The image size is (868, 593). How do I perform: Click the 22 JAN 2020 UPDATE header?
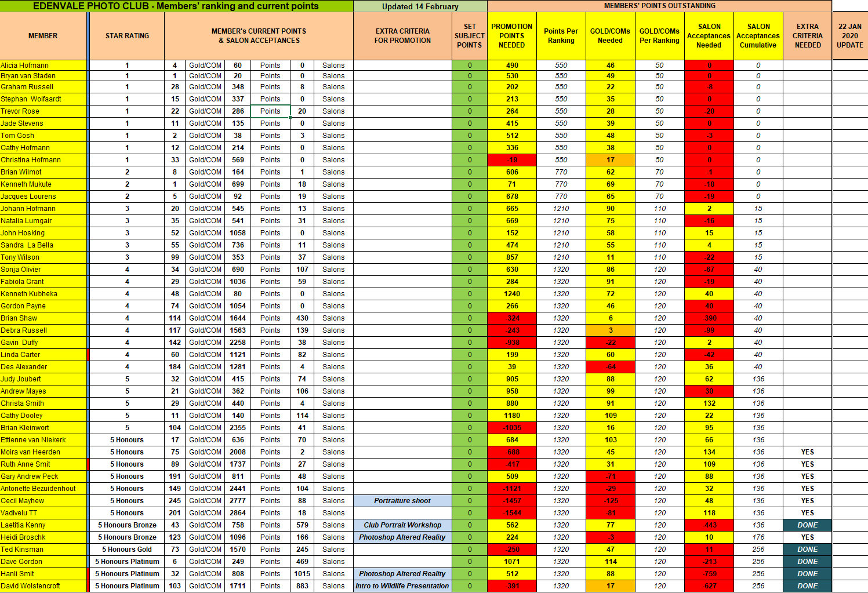(849, 36)
